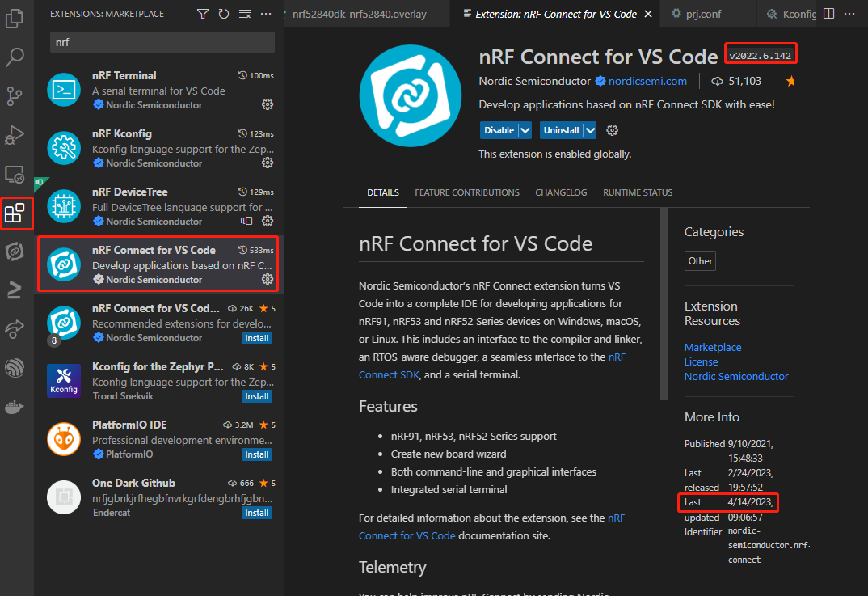Switch to the CHANGELOG tab
868x596 pixels.
click(x=561, y=192)
